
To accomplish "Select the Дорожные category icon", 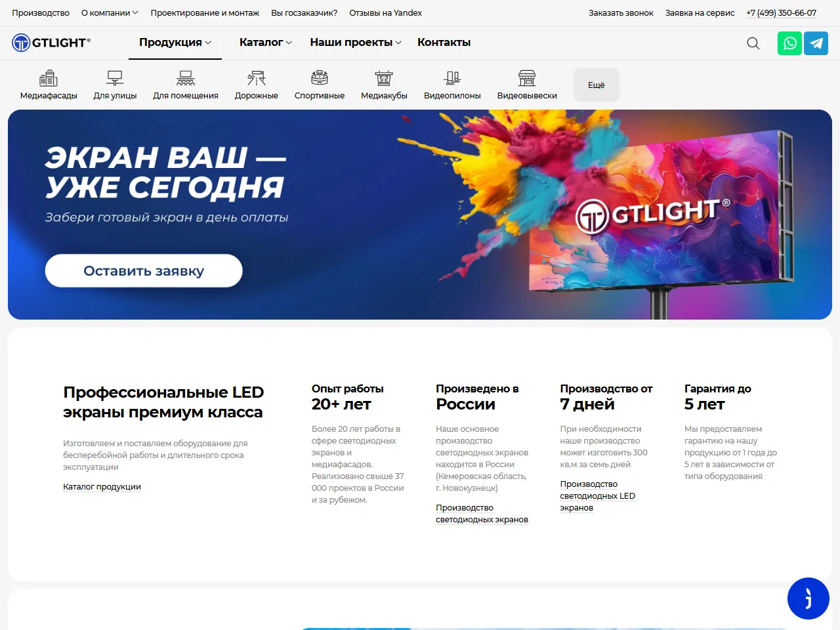I will pos(257,78).
